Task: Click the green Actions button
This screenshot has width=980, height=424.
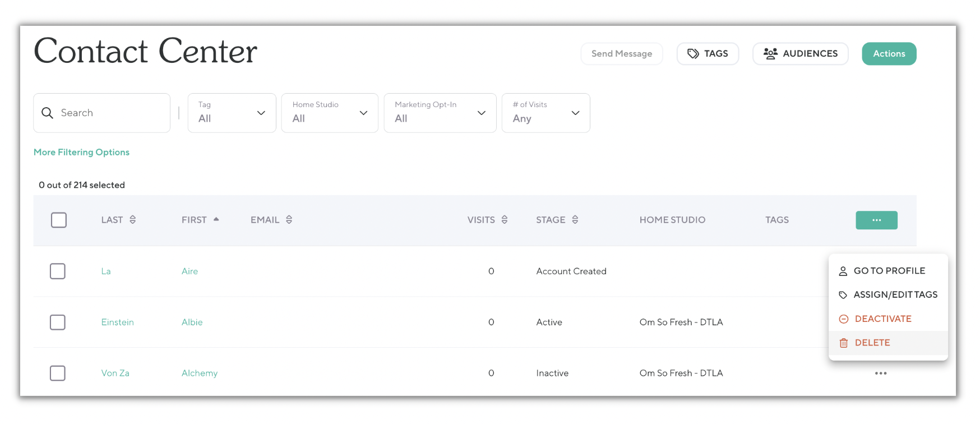Action: (889, 54)
